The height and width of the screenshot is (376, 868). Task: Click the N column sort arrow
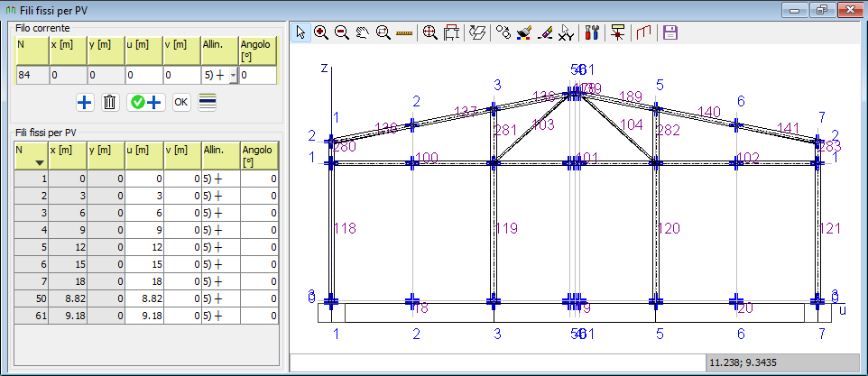coord(39,163)
